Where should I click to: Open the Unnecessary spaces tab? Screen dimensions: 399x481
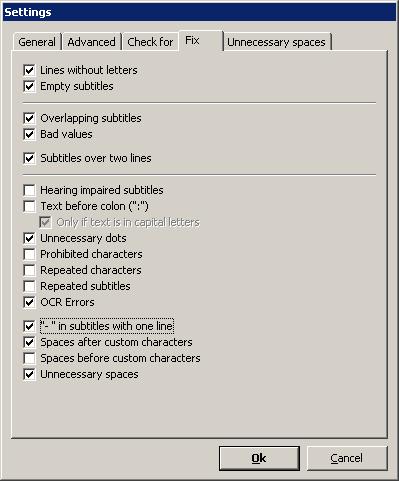[x=277, y=42]
